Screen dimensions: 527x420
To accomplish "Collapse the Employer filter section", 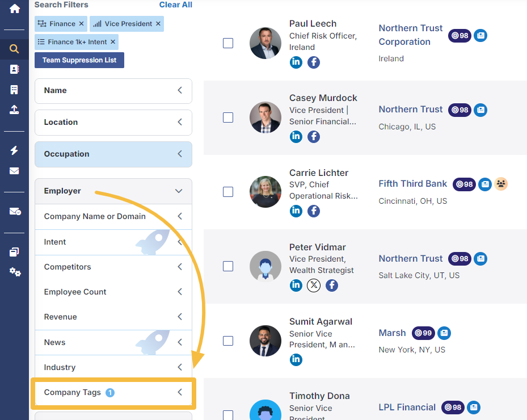I will pyautogui.click(x=113, y=191).
